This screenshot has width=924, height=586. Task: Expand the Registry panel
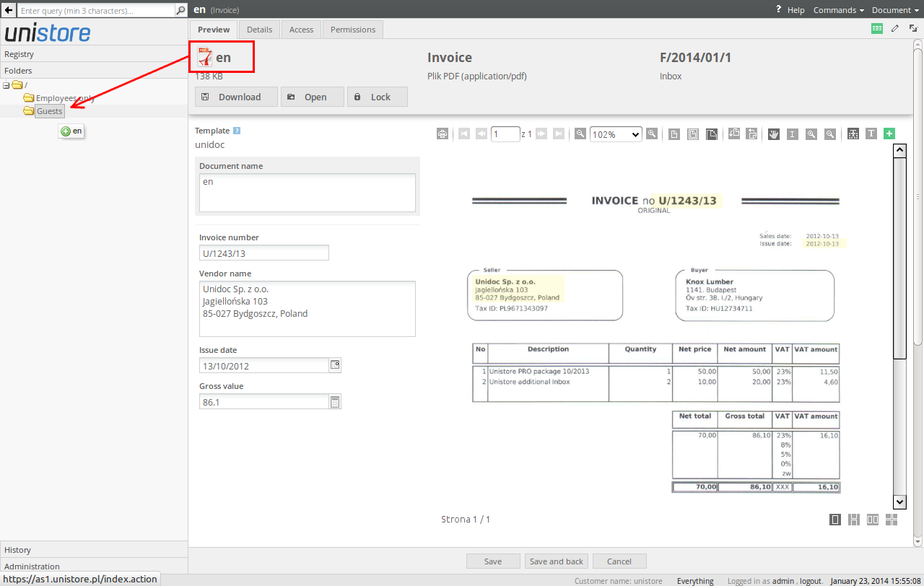click(94, 54)
